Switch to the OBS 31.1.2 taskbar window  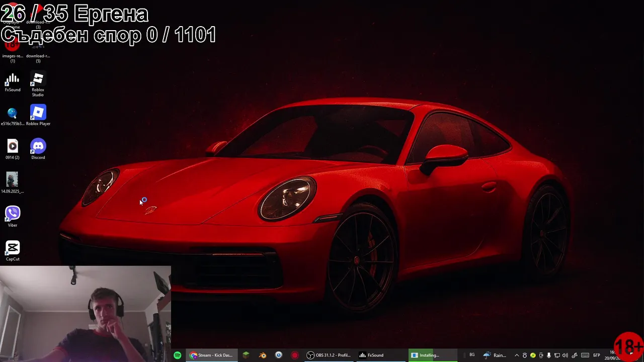pos(329,355)
